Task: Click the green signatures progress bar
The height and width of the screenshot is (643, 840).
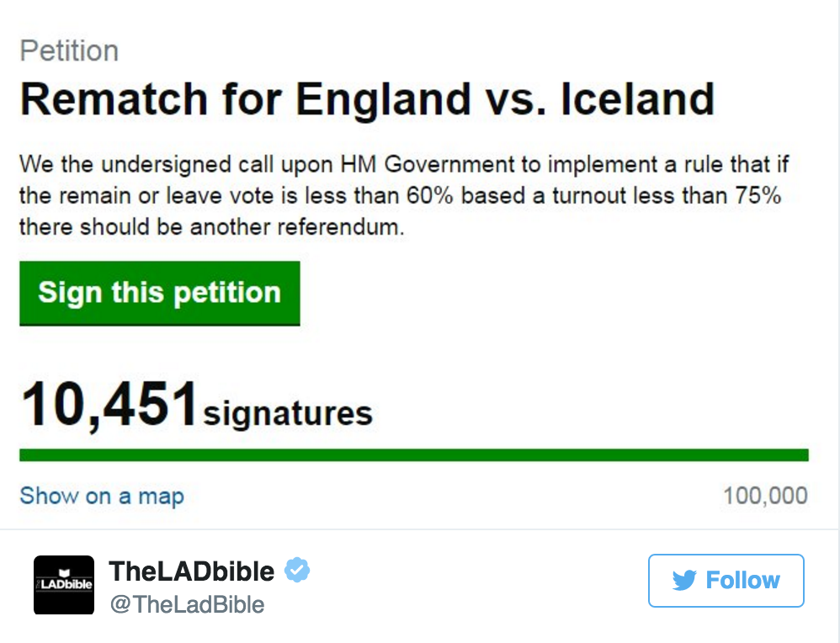Action: point(413,455)
